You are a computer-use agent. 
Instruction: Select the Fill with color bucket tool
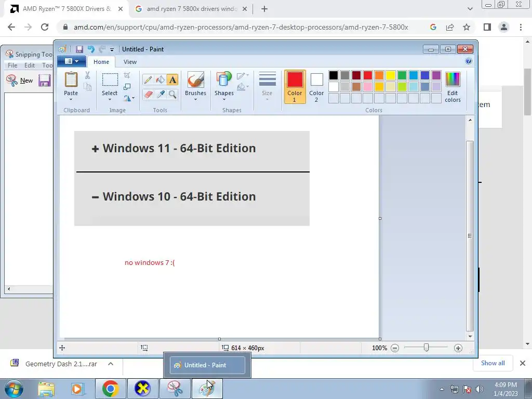click(160, 79)
